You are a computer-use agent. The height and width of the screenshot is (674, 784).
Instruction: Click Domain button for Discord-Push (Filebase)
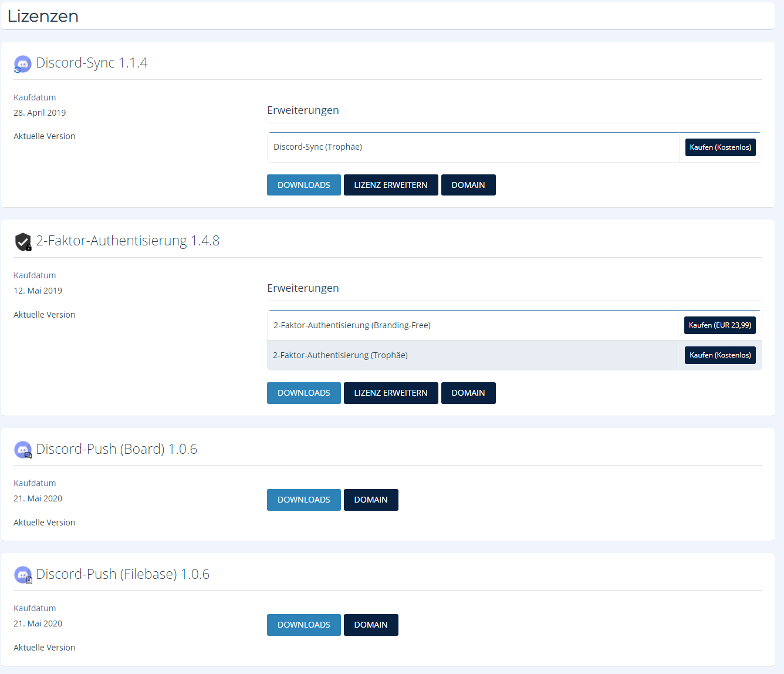370,625
